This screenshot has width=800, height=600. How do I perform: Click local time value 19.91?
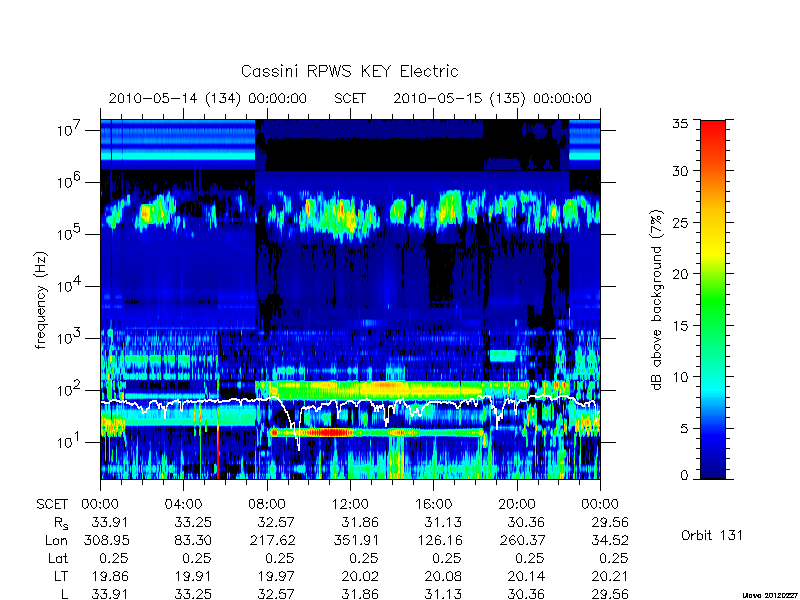pos(193,577)
